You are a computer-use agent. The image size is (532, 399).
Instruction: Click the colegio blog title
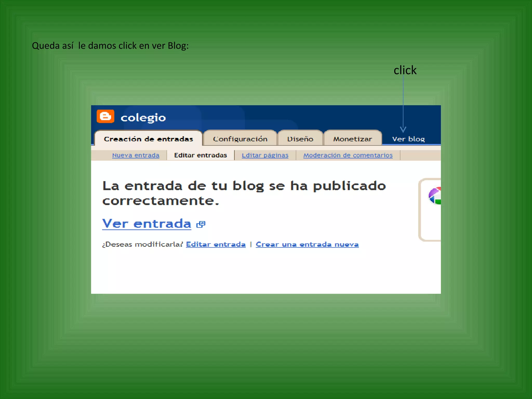pos(143,118)
